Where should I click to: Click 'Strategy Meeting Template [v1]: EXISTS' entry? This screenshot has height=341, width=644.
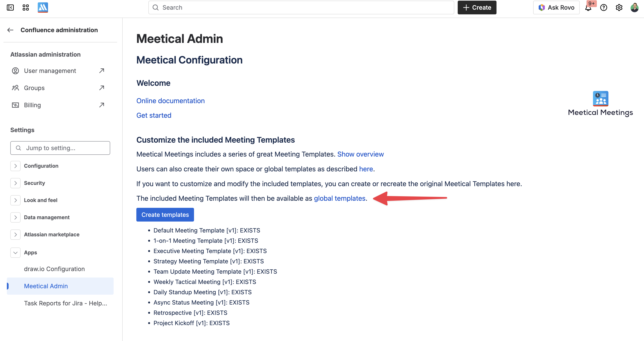tap(209, 261)
